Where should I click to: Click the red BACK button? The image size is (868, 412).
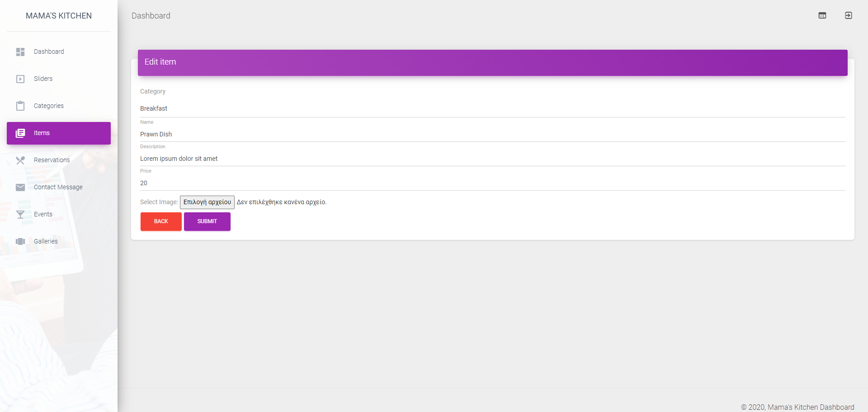coord(161,221)
